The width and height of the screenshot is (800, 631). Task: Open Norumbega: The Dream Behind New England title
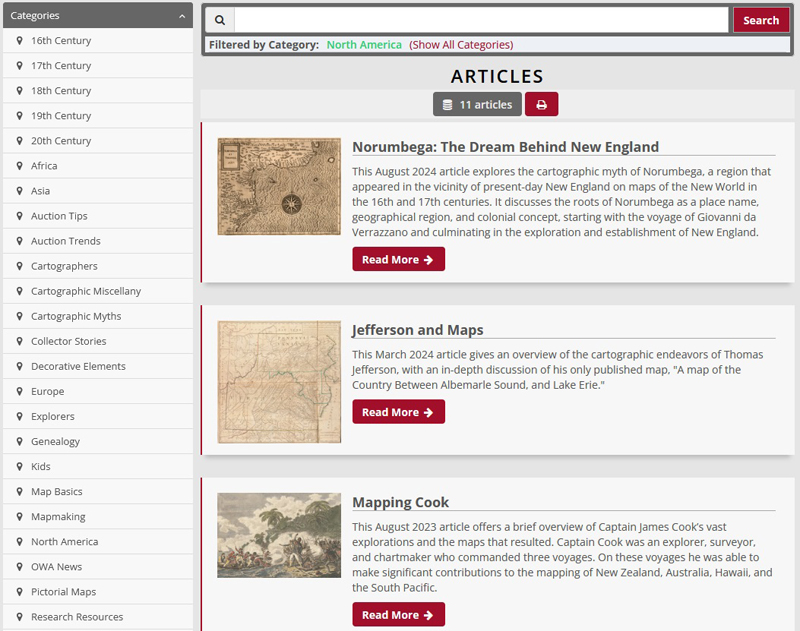tap(505, 147)
